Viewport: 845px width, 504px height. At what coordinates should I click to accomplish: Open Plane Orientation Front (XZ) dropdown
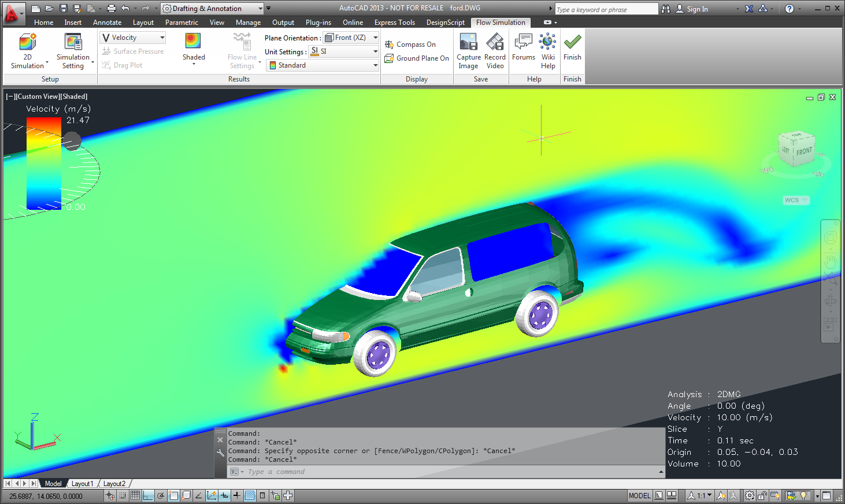pos(351,38)
